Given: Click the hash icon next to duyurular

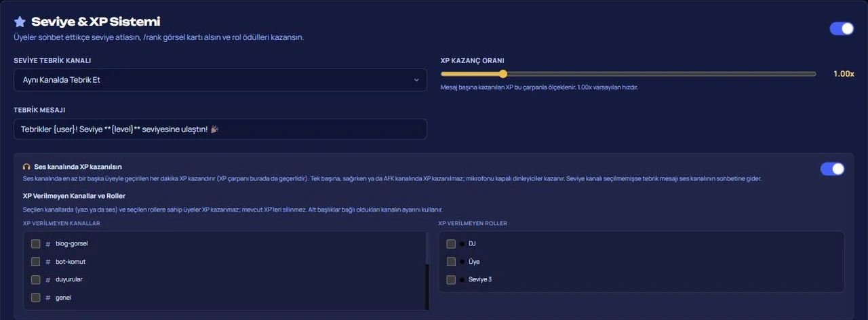Looking at the screenshot, I should point(48,279).
